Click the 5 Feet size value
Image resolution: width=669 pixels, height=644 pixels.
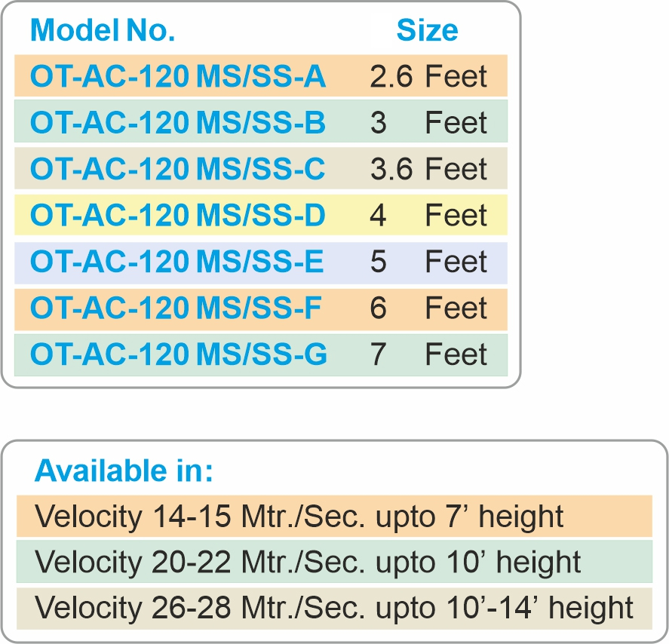tap(428, 262)
